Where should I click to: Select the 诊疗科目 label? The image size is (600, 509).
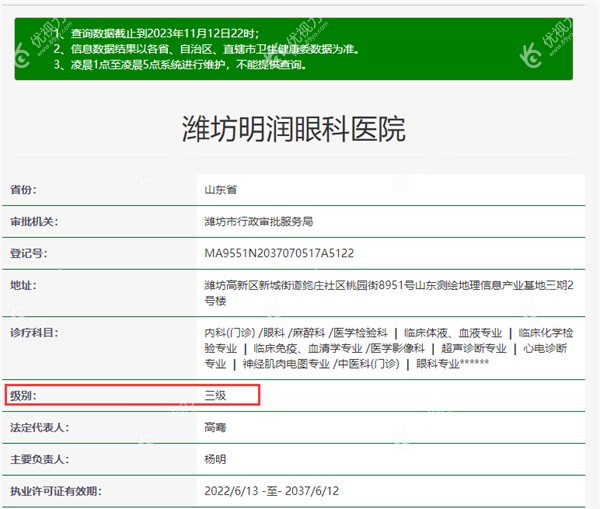34,333
